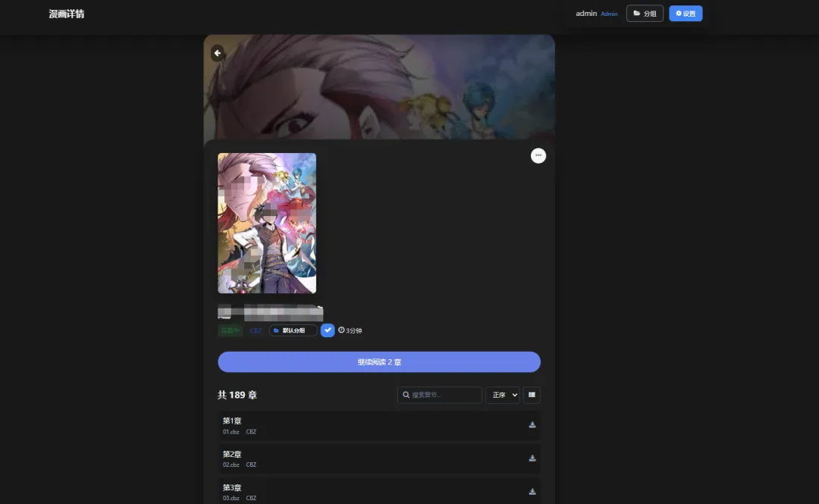Go back using the arrow button
The height and width of the screenshot is (504, 819).
click(218, 53)
